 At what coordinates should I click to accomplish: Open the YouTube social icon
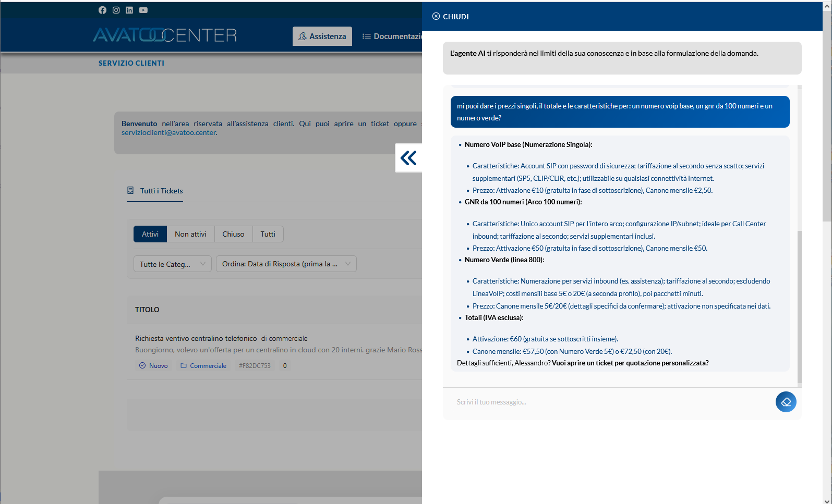click(x=143, y=10)
